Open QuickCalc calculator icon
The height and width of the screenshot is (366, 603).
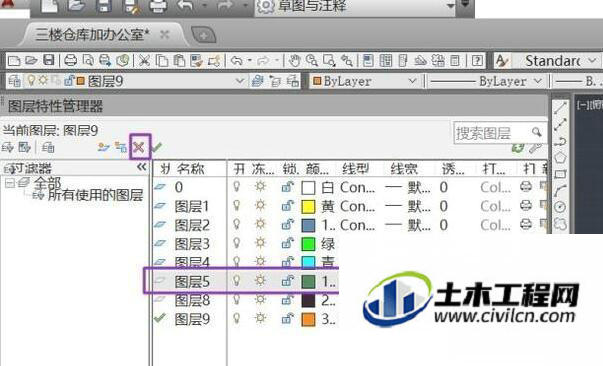pyautogui.click(x=455, y=61)
